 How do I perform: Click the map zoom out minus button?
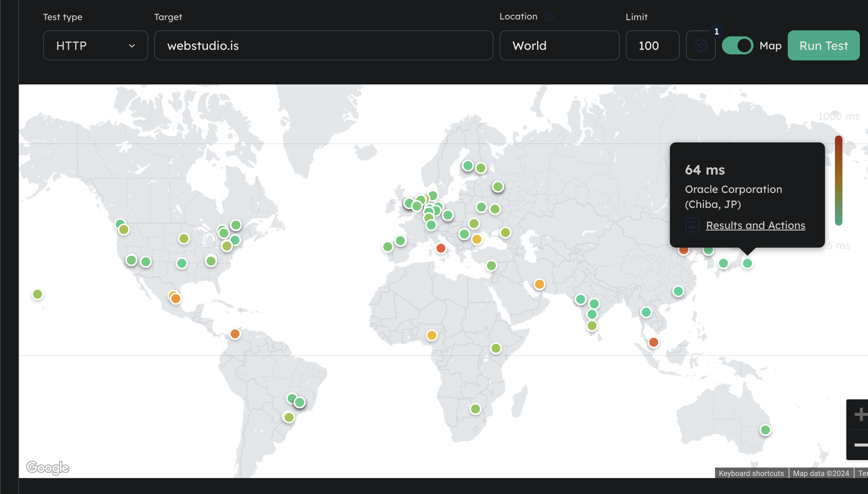(x=860, y=445)
